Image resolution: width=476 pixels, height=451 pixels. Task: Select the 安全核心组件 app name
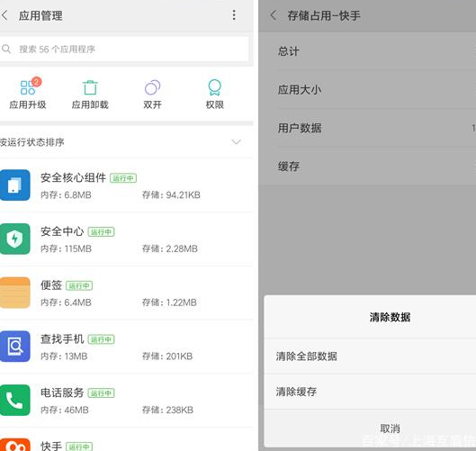pos(73,177)
